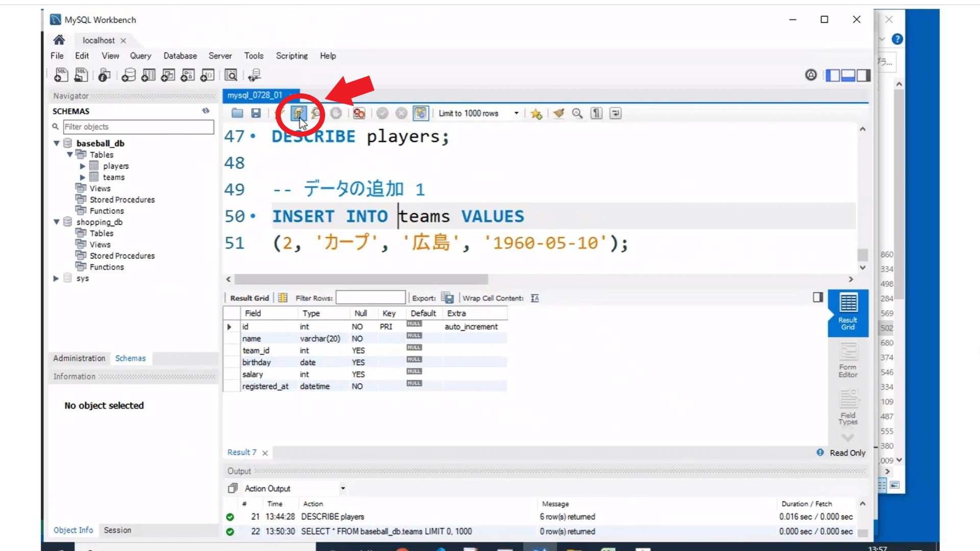Open the Limit to 1000 rows dropdown
980x551 pixels.
(x=516, y=113)
